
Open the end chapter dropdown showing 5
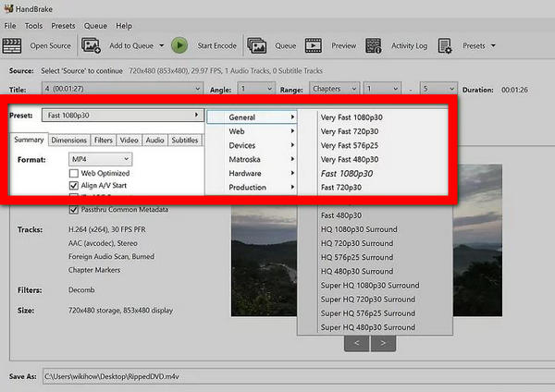tap(438, 89)
